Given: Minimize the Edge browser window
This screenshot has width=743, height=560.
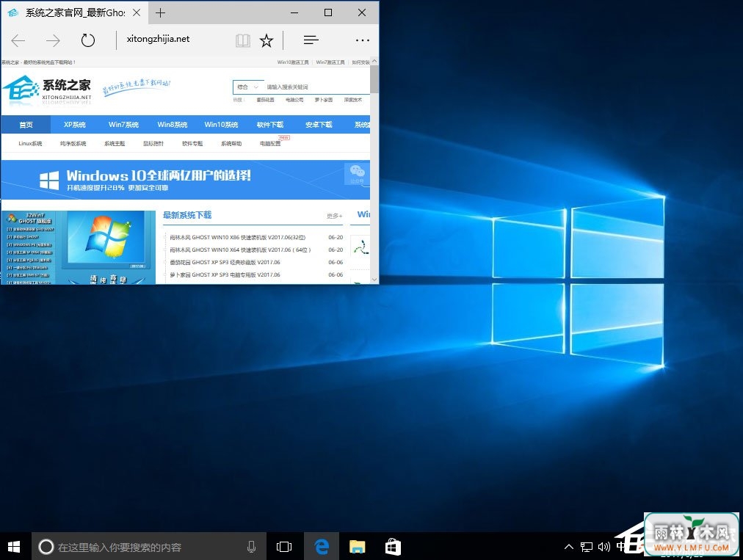Looking at the screenshot, I should [x=294, y=12].
